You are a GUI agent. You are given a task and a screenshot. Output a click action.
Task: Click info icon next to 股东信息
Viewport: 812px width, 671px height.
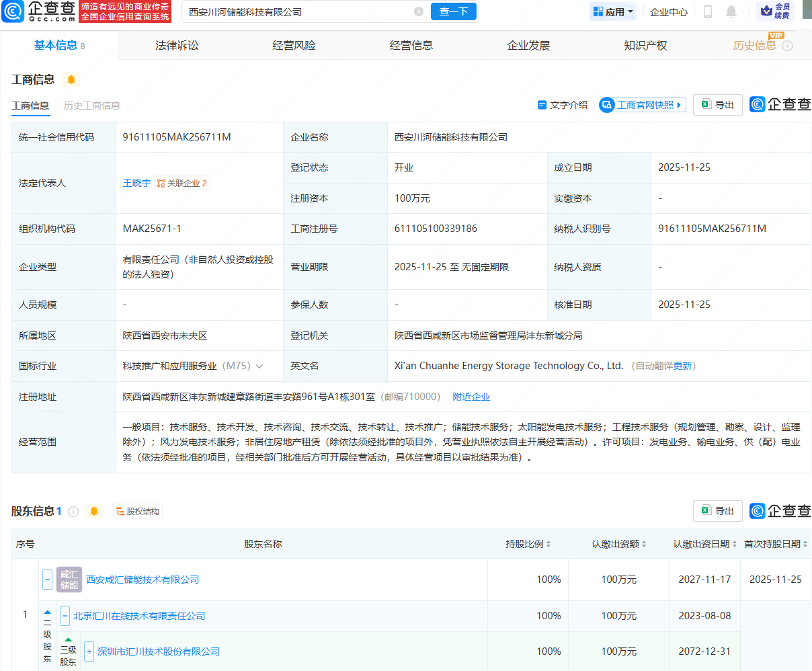(x=73, y=512)
